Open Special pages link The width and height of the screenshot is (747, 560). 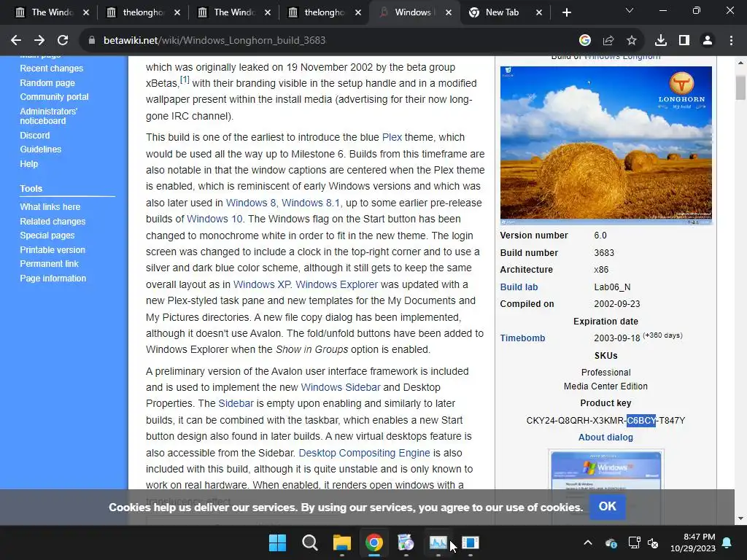pos(47,236)
